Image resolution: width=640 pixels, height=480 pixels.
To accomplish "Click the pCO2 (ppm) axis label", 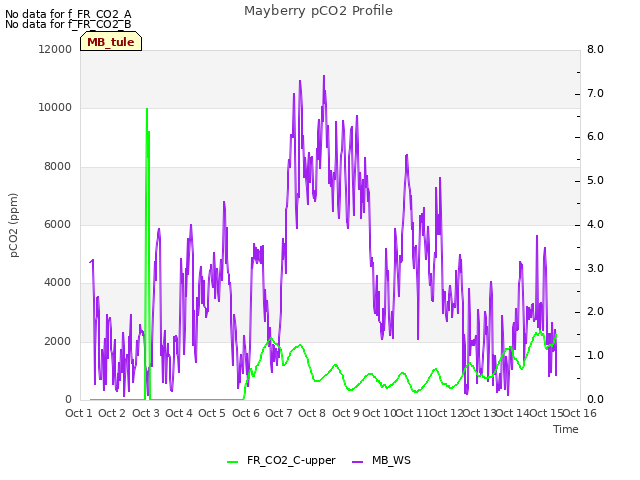I will pyautogui.click(x=14, y=225).
